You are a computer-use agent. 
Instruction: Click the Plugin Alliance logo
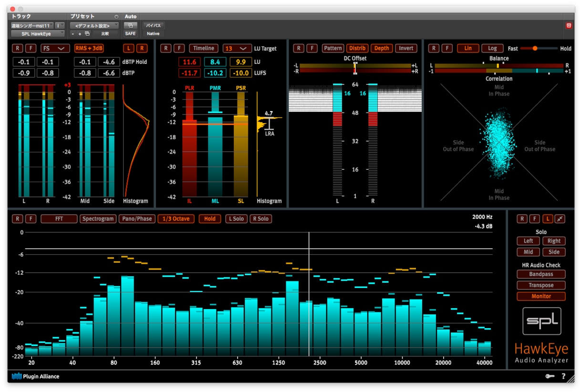click(x=35, y=376)
